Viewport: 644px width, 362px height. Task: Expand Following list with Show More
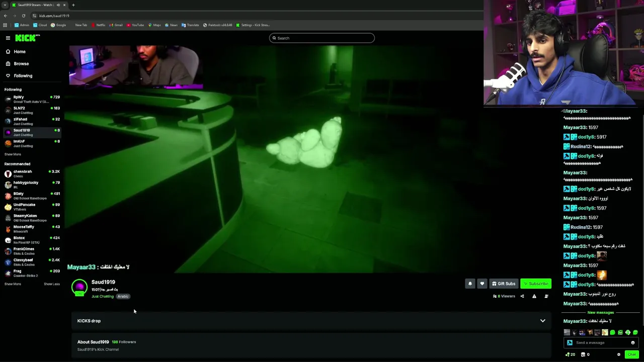[13, 154]
